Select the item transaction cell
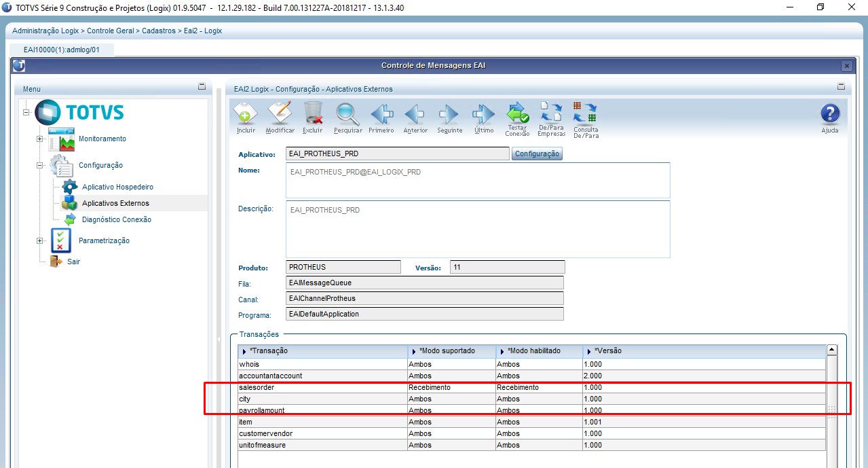 322,422
